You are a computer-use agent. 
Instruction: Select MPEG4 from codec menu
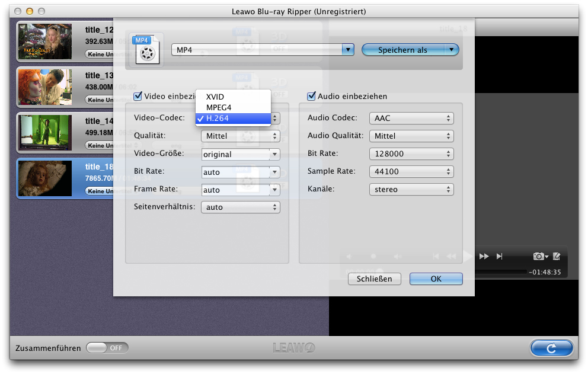(233, 107)
